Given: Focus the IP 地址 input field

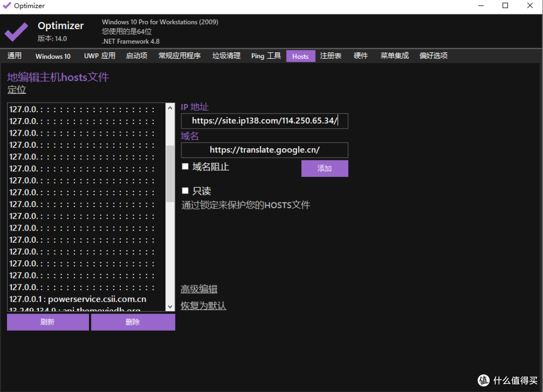Looking at the screenshot, I should 264,121.
